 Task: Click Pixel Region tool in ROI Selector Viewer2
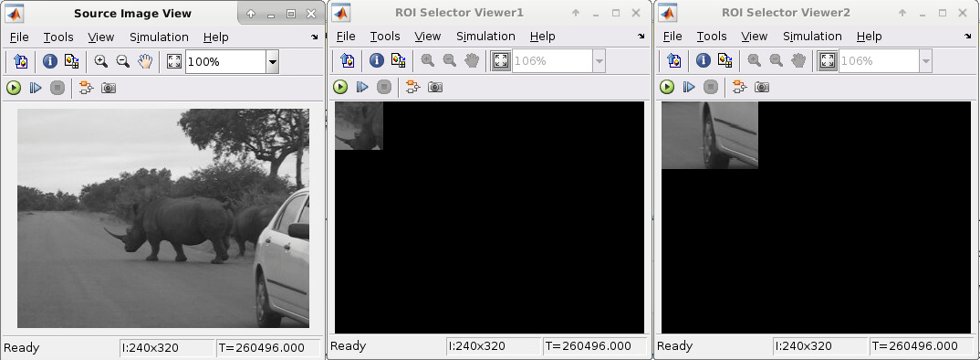(x=725, y=60)
